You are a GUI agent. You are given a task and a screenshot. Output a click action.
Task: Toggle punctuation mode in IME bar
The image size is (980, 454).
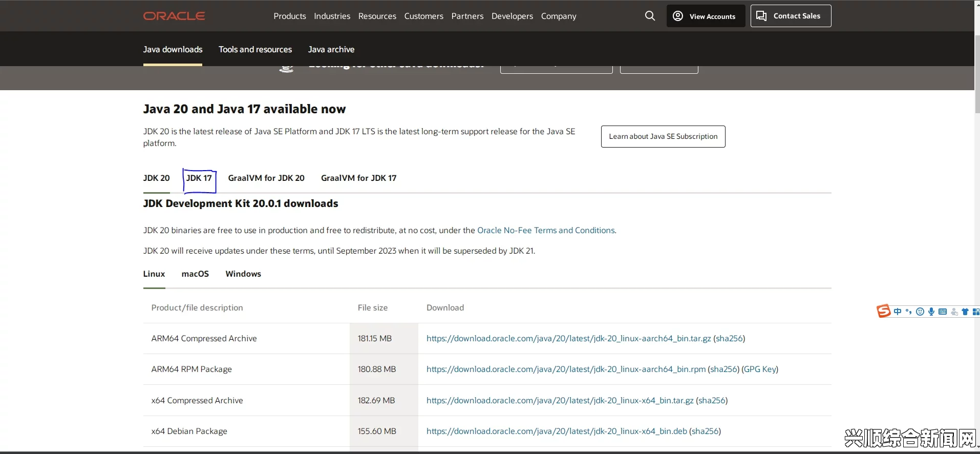click(x=909, y=312)
